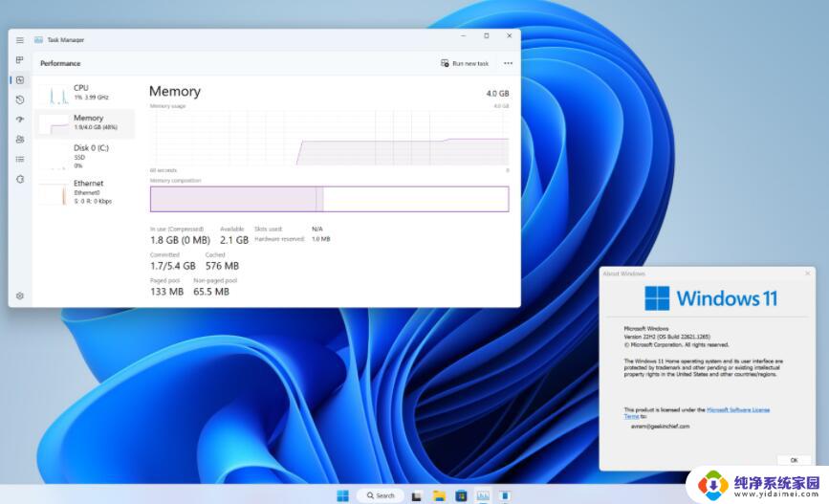Click the Performance page title
Viewport: 829px width, 504px height.
point(60,63)
